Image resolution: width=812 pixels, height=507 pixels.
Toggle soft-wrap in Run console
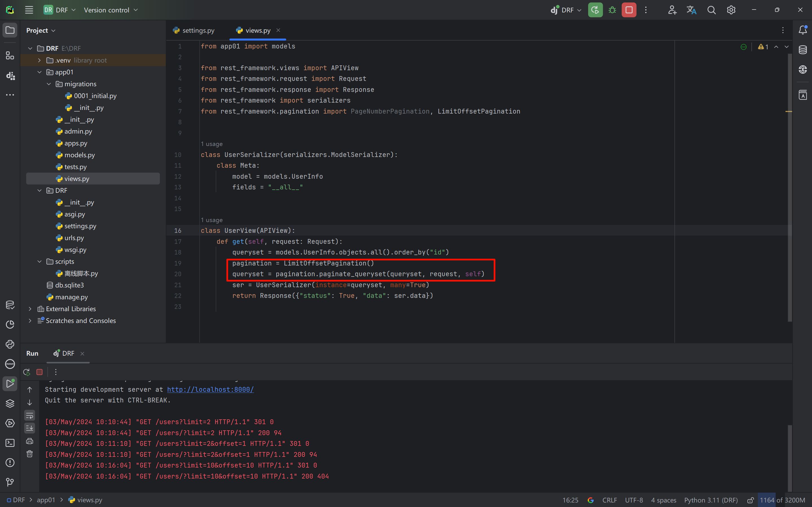(x=30, y=415)
